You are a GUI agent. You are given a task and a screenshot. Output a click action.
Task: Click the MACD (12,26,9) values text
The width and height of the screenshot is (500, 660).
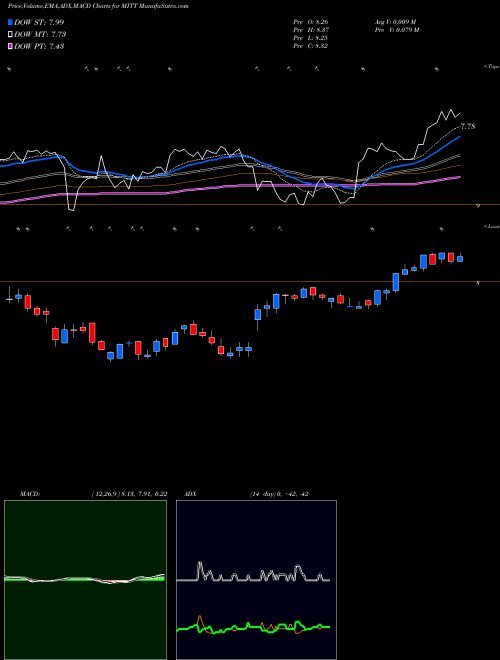129,494
